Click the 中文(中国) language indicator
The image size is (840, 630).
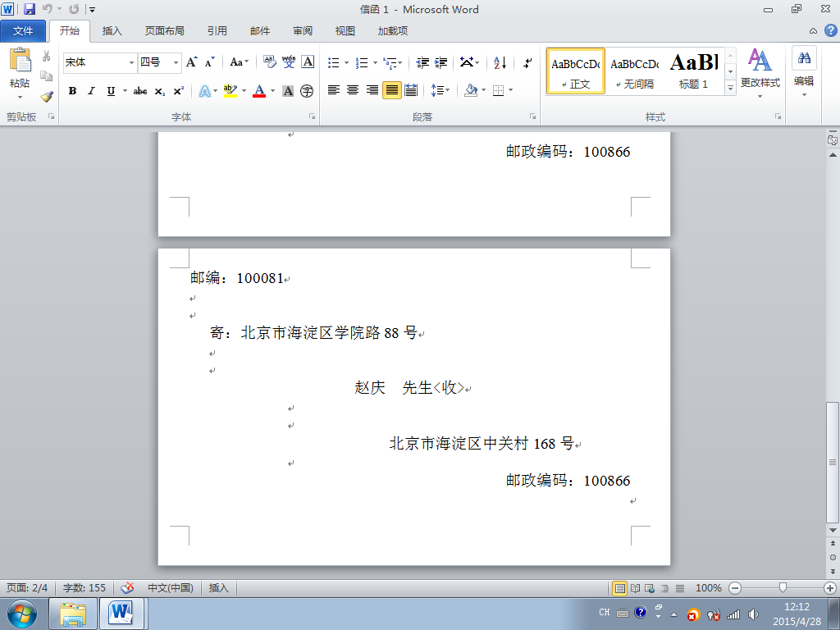[171, 587]
